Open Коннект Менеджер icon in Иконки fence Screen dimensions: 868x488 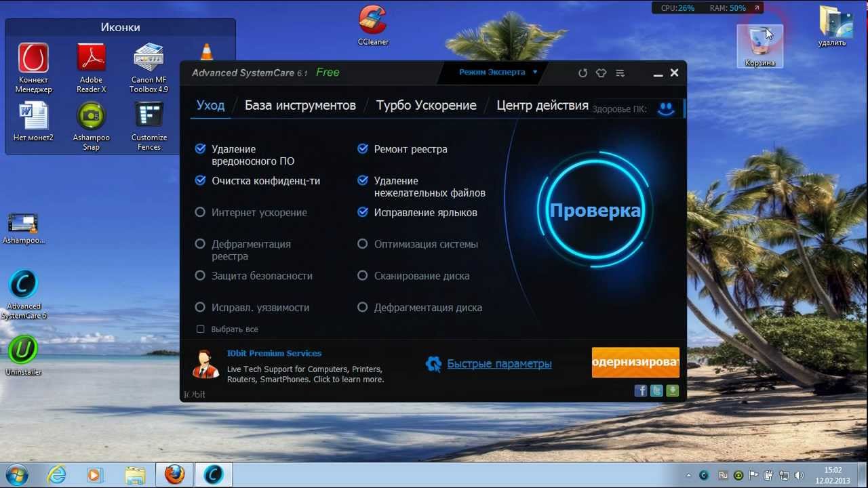(x=33, y=68)
